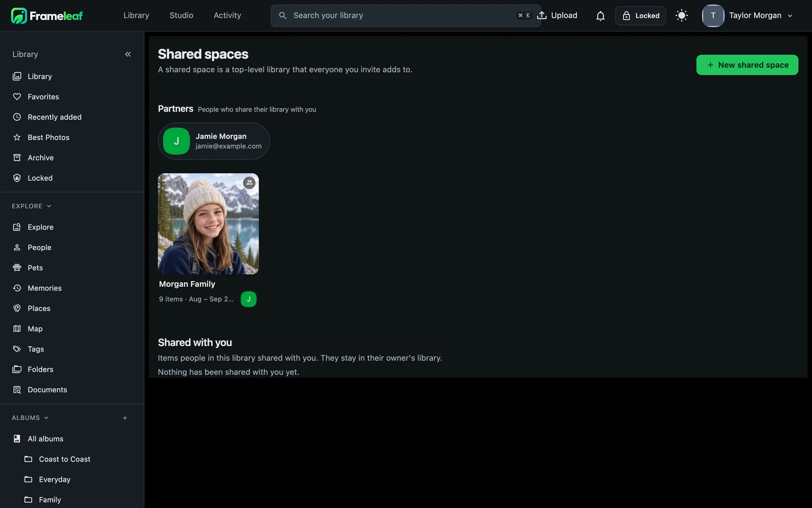812x508 pixels.
Task: Toggle the Locked vault button
Action: point(640,16)
